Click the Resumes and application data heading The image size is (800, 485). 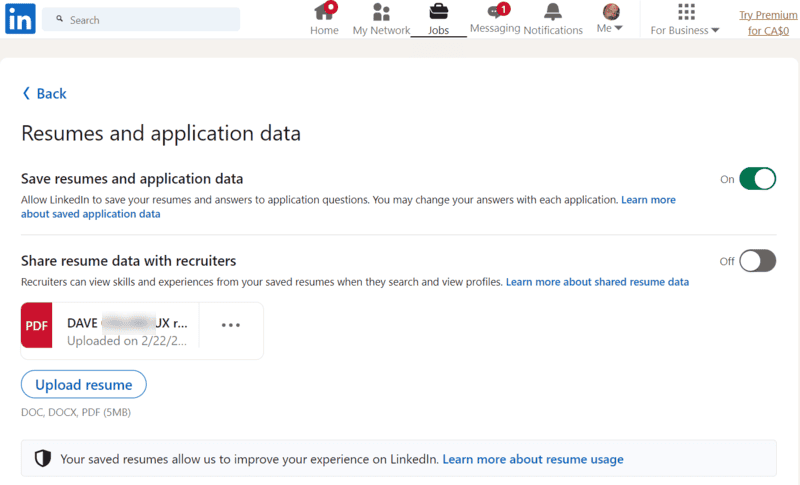pyautogui.click(x=161, y=134)
